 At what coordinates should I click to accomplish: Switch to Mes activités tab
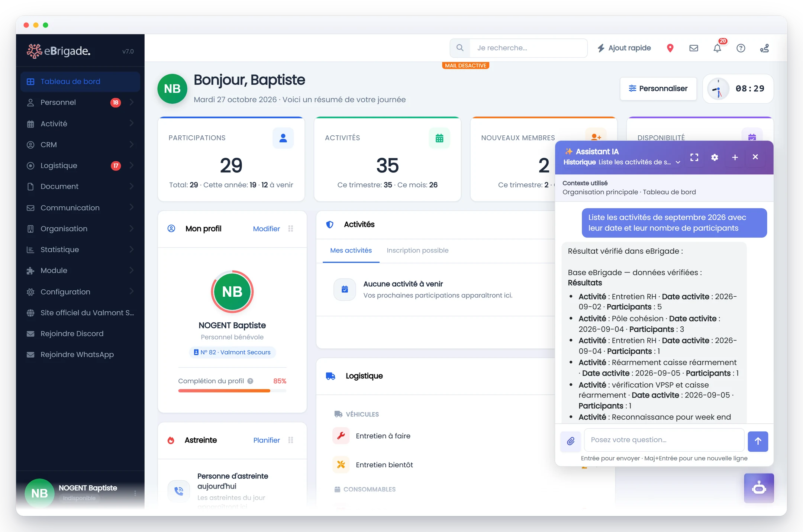point(351,251)
